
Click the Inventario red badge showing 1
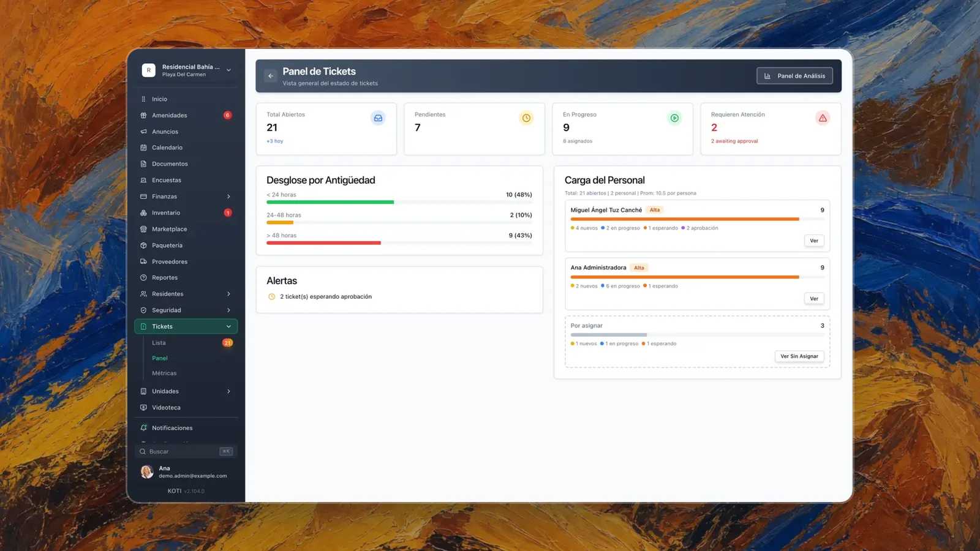click(227, 213)
